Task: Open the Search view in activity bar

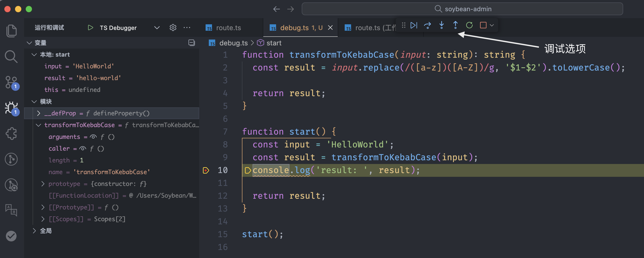Action: [11, 57]
